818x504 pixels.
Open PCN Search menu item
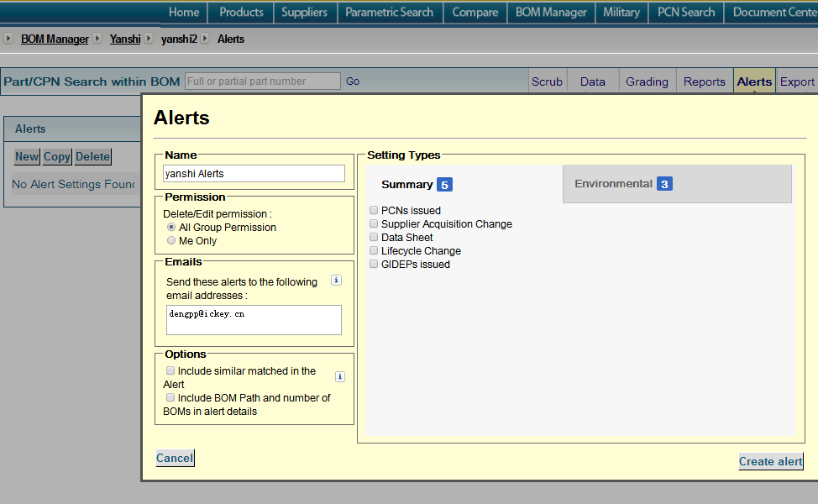point(686,12)
